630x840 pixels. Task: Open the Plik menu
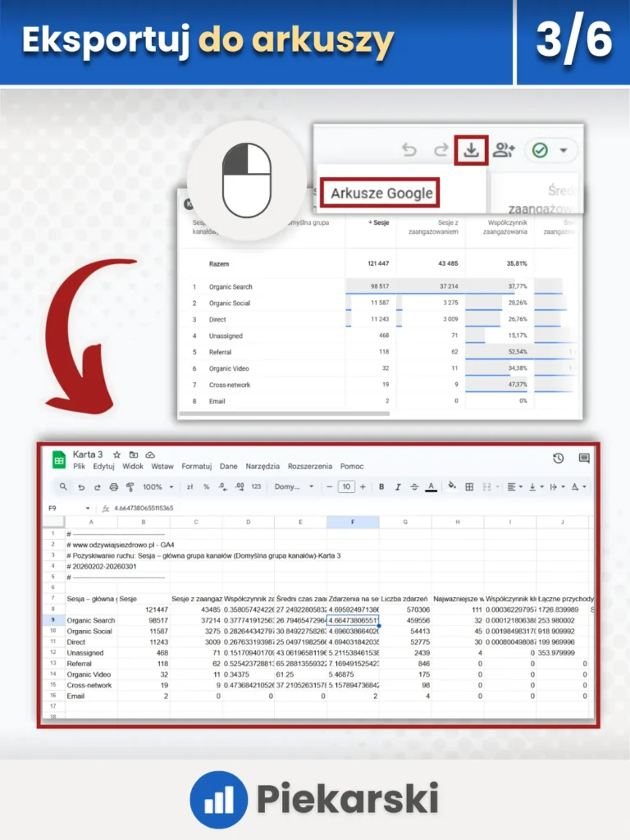(80, 467)
